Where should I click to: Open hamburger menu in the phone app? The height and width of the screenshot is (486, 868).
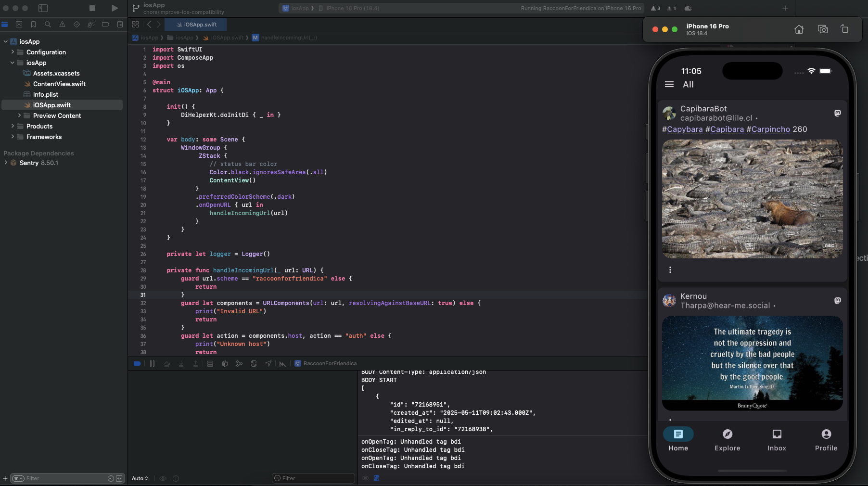click(x=669, y=85)
